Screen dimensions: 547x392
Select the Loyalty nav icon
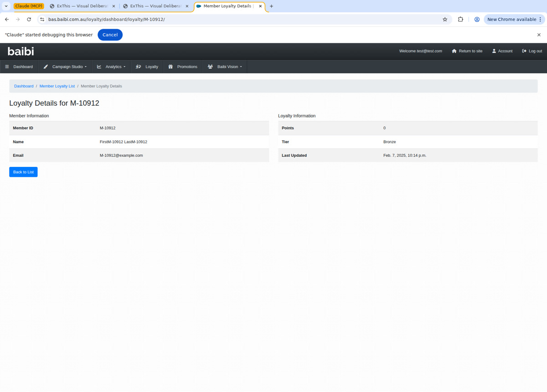(138, 67)
